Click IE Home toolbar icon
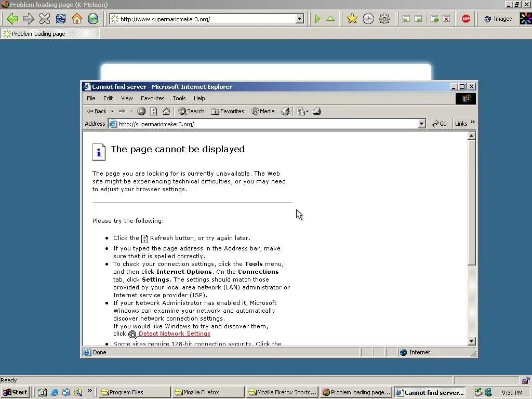532x399 pixels. pos(166,111)
